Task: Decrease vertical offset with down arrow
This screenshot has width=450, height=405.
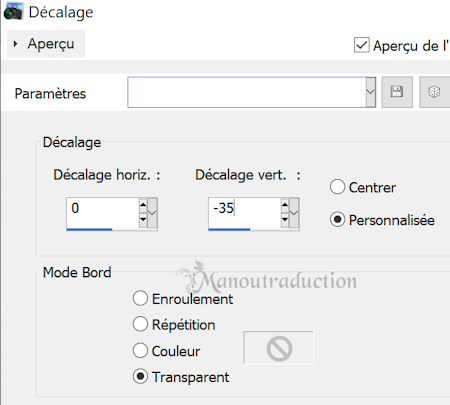Action: tap(285, 220)
